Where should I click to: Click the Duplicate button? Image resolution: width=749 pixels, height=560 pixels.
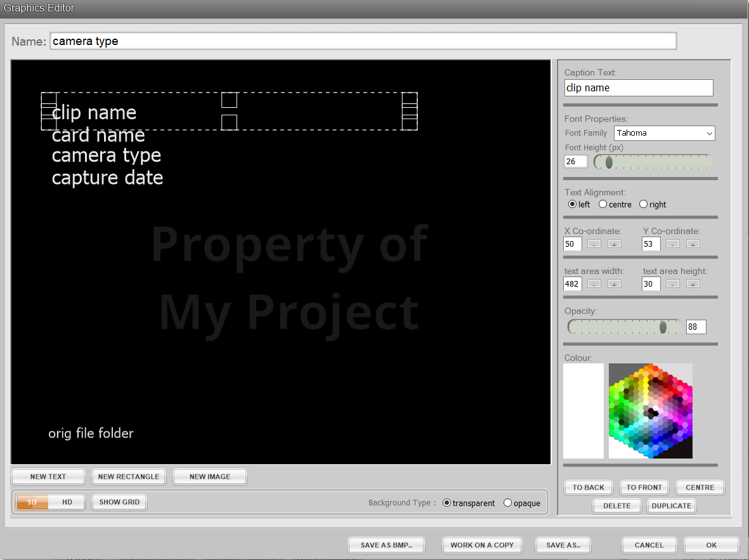coord(671,506)
